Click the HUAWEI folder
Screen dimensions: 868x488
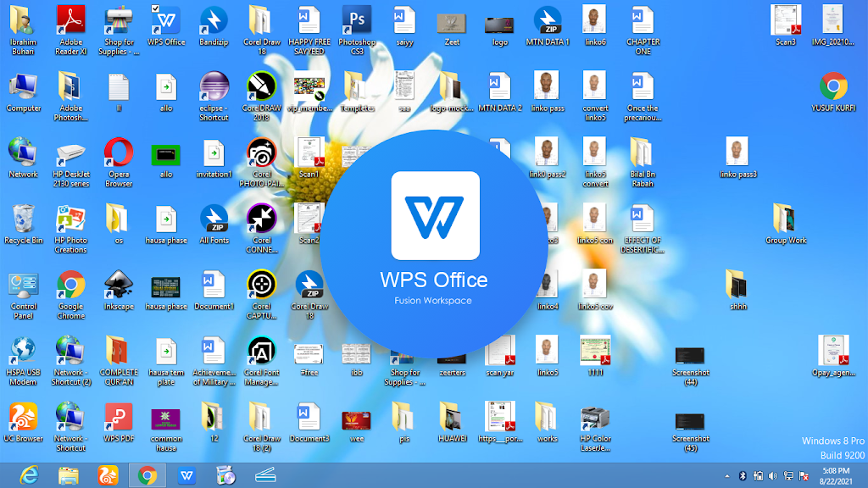pyautogui.click(x=452, y=417)
